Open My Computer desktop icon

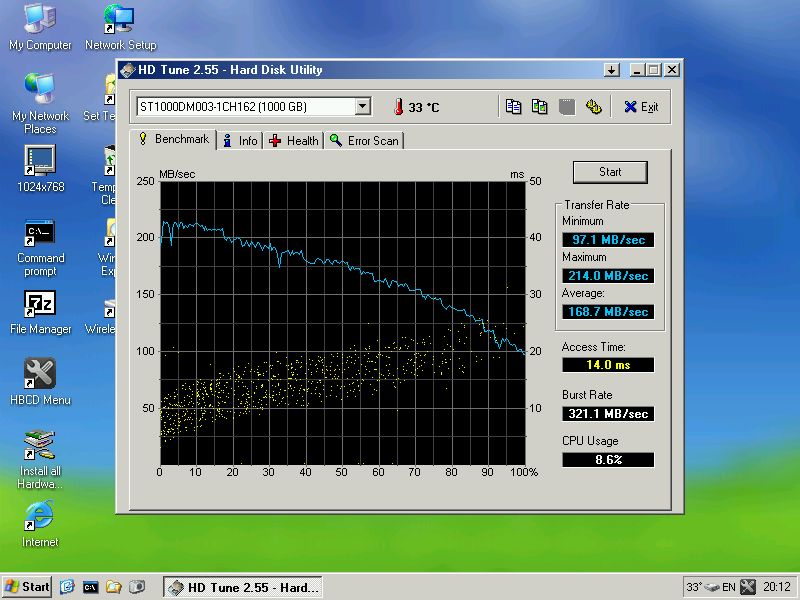40,28
